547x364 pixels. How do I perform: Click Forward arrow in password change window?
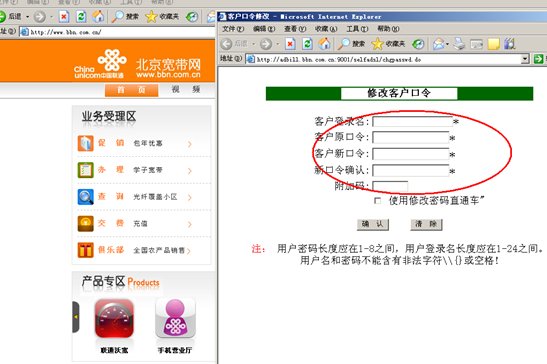pyautogui.click(x=266, y=44)
